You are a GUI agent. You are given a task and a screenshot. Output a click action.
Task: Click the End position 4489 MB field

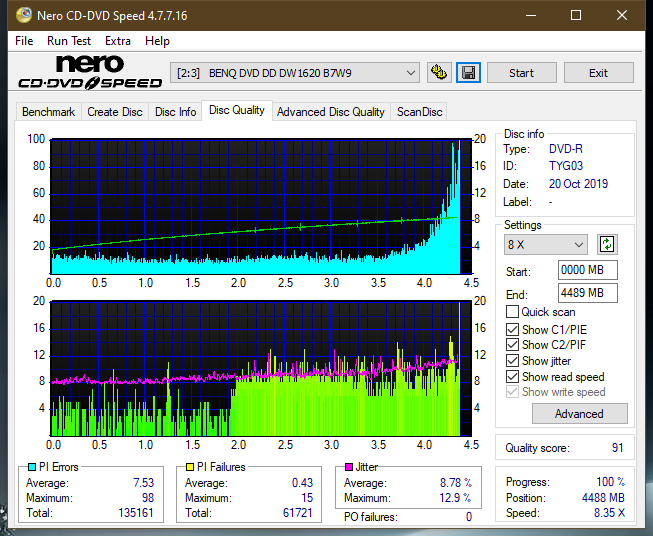point(587,293)
